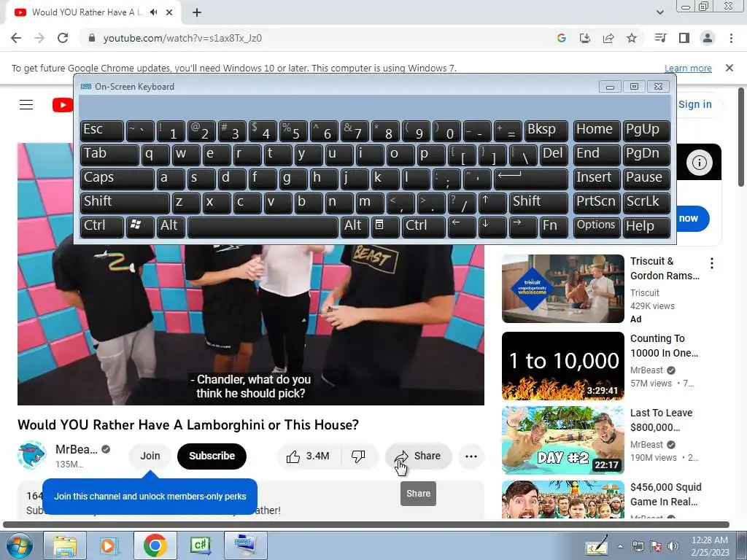Click the right arrow key on keyboard
This screenshot has width=747, height=560.
(x=522, y=227)
